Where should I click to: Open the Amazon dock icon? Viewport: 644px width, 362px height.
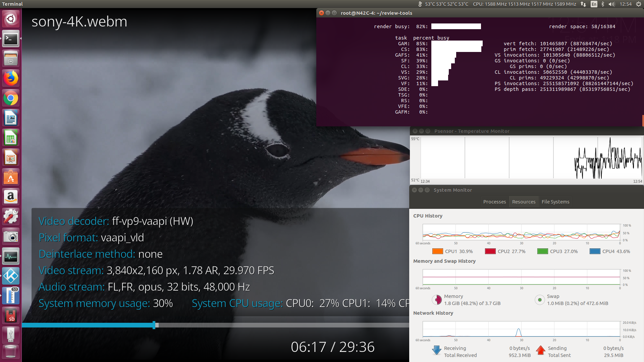click(11, 197)
